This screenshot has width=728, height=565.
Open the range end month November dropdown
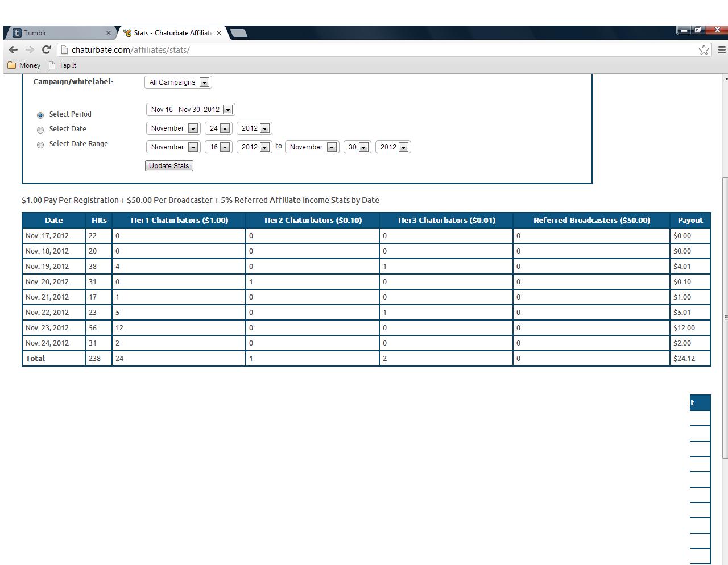(312, 147)
